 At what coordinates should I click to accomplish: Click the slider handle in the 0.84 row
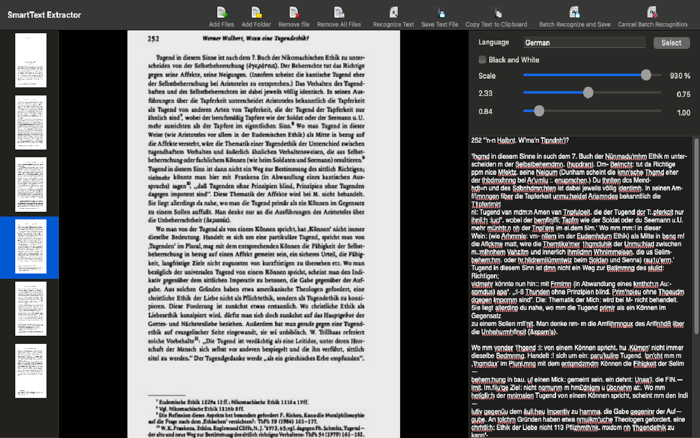click(x=539, y=111)
